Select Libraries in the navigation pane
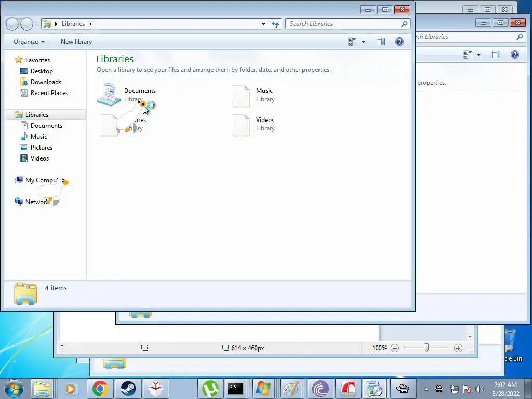This screenshot has height=399, width=532. pos(37,115)
